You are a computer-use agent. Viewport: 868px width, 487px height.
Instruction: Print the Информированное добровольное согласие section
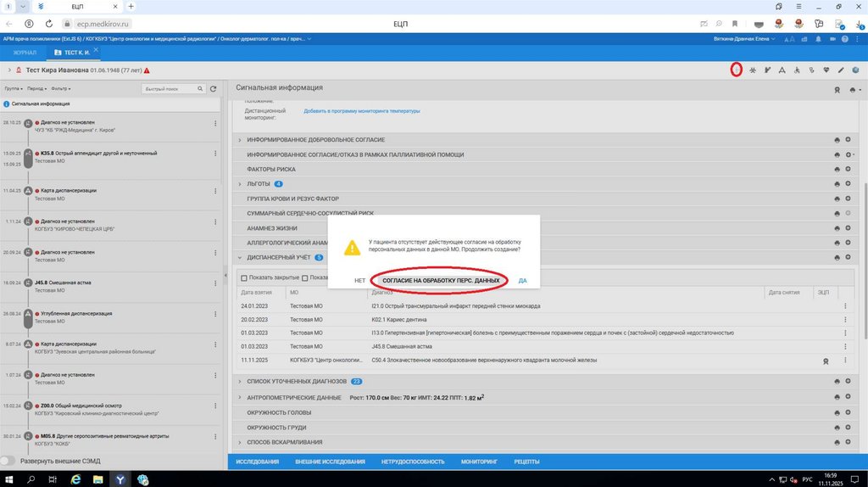click(837, 140)
